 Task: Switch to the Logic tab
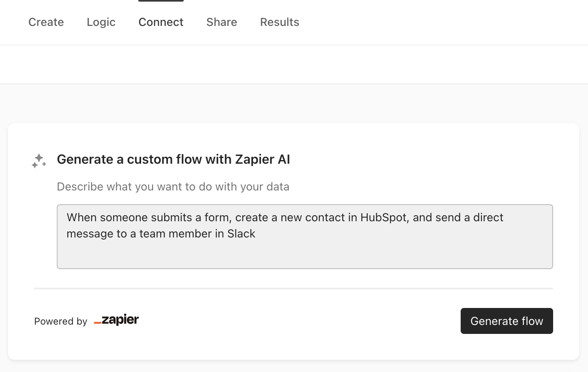[x=101, y=22]
